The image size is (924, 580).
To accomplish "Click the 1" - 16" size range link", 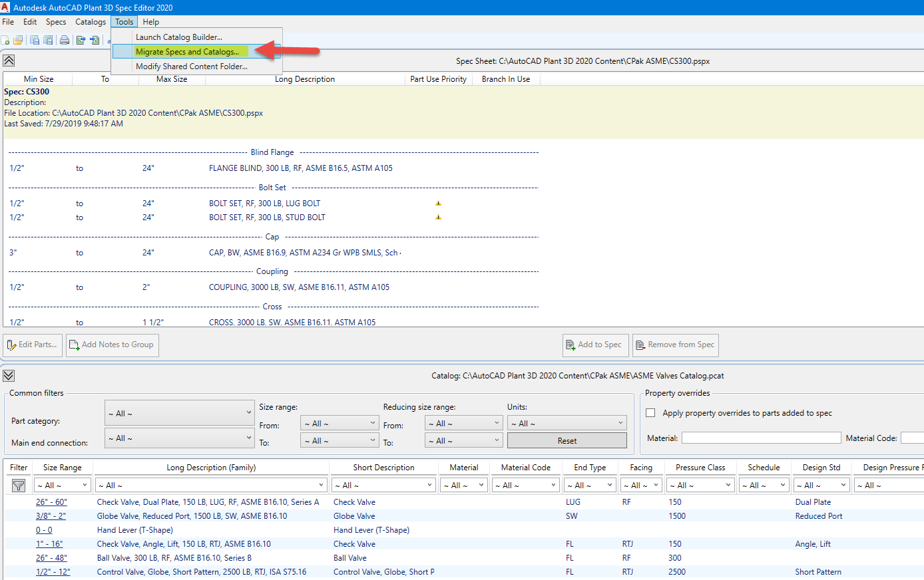I will click(49, 544).
